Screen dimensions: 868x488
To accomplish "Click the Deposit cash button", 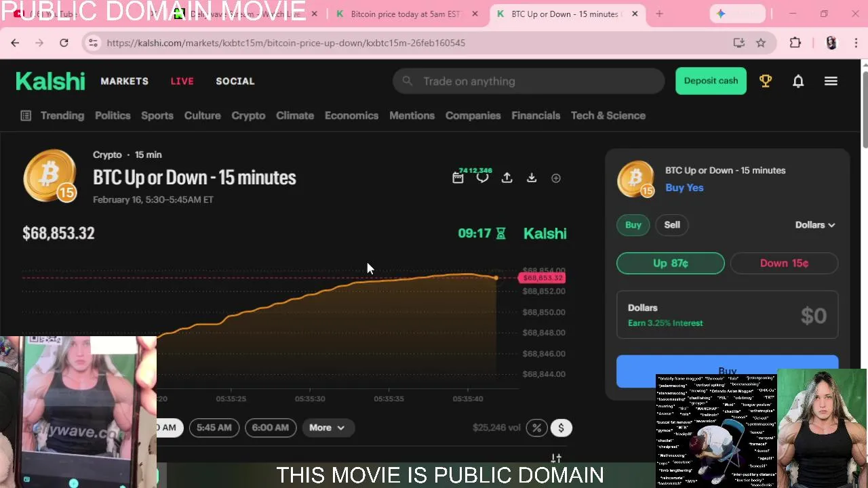I will click(x=711, y=81).
